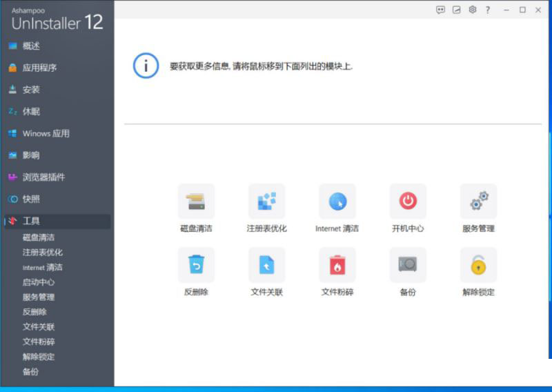
Task: Click the 备份 label under the safe tile
Action: [408, 292]
